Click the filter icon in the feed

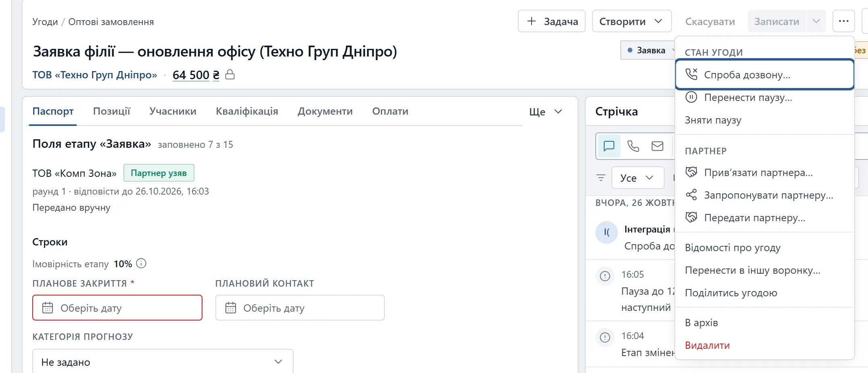[x=601, y=178]
